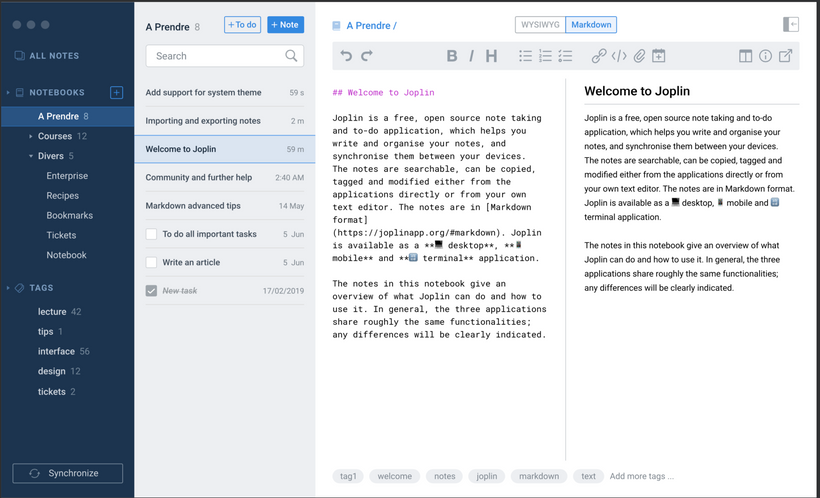
Task: Create a new note with Note button
Action: pyautogui.click(x=286, y=25)
